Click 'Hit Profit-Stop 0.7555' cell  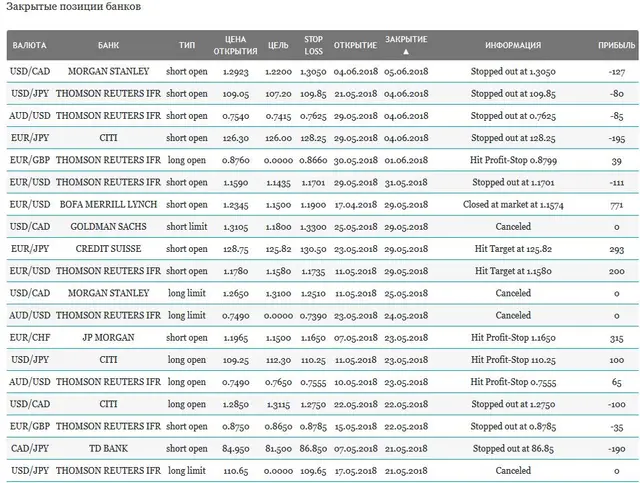(513, 382)
